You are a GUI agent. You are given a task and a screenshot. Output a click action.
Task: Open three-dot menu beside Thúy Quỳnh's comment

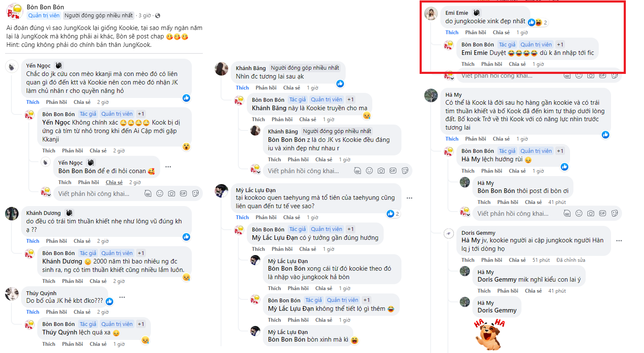coord(122,297)
